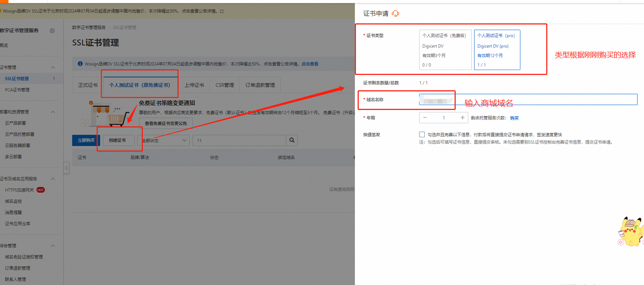Select 个人测试证书 (pro) certificate type

(497, 50)
